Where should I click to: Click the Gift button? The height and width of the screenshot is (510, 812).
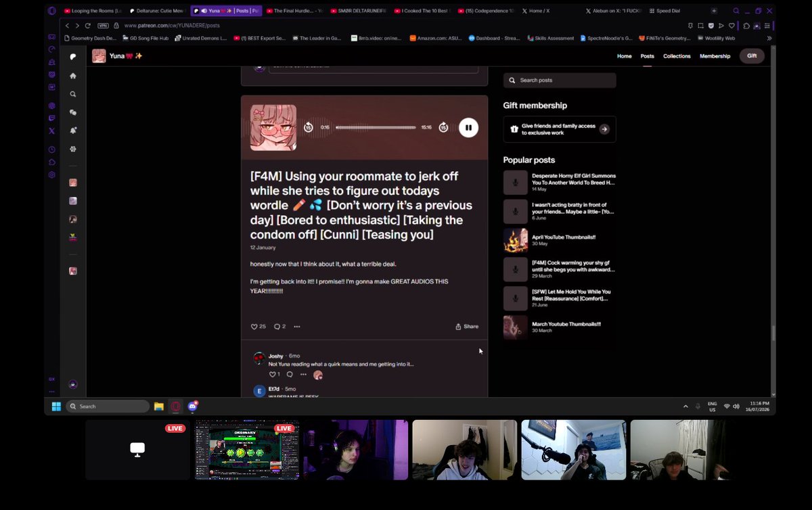tap(752, 56)
